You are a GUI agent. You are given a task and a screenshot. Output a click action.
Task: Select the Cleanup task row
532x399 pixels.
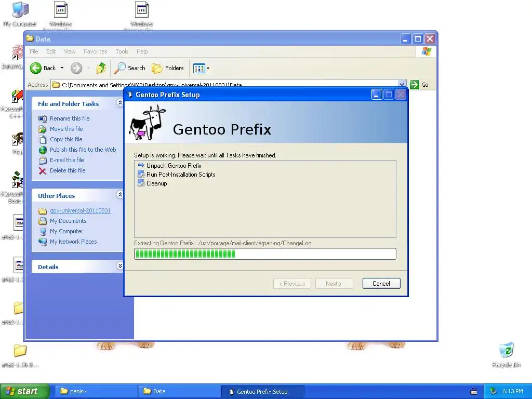pyautogui.click(x=156, y=183)
